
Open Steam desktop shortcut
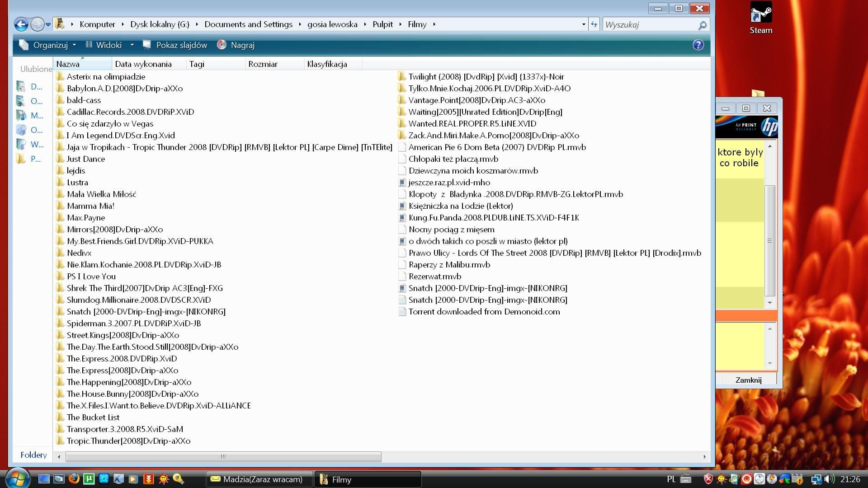point(761,18)
